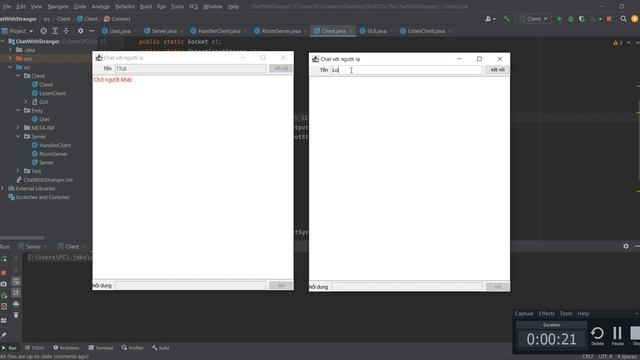Pin the Run tab with pin icon
This screenshot has height=360, width=640.
4,335
